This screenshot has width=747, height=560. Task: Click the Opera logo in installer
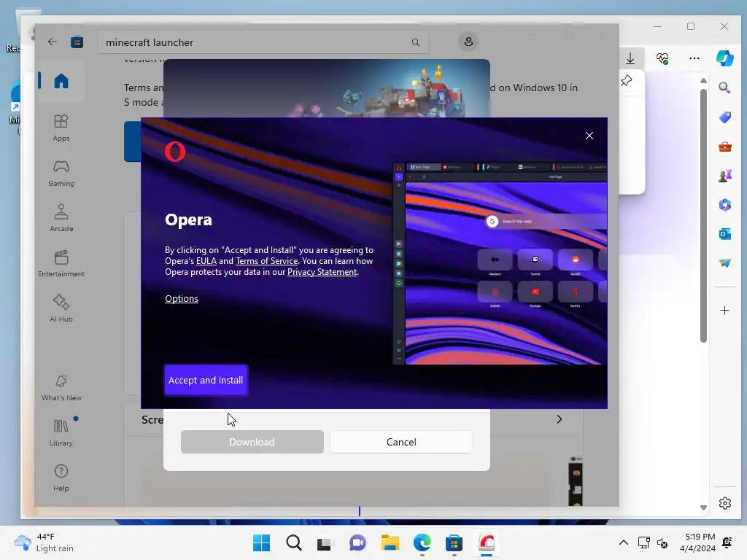tap(175, 152)
